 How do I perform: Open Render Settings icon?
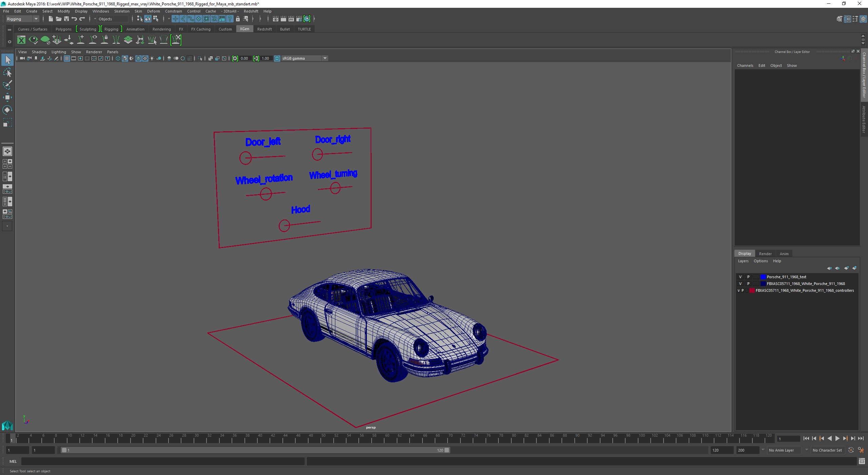(x=299, y=19)
